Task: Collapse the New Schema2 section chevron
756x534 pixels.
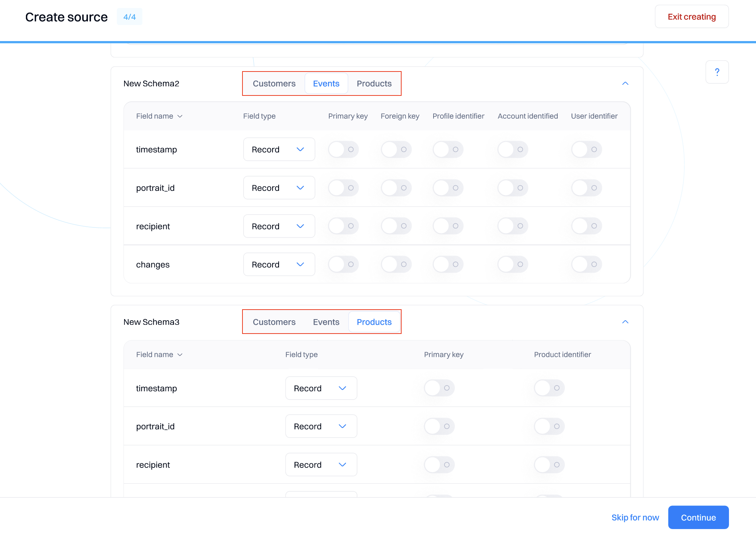Action: pyautogui.click(x=625, y=83)
